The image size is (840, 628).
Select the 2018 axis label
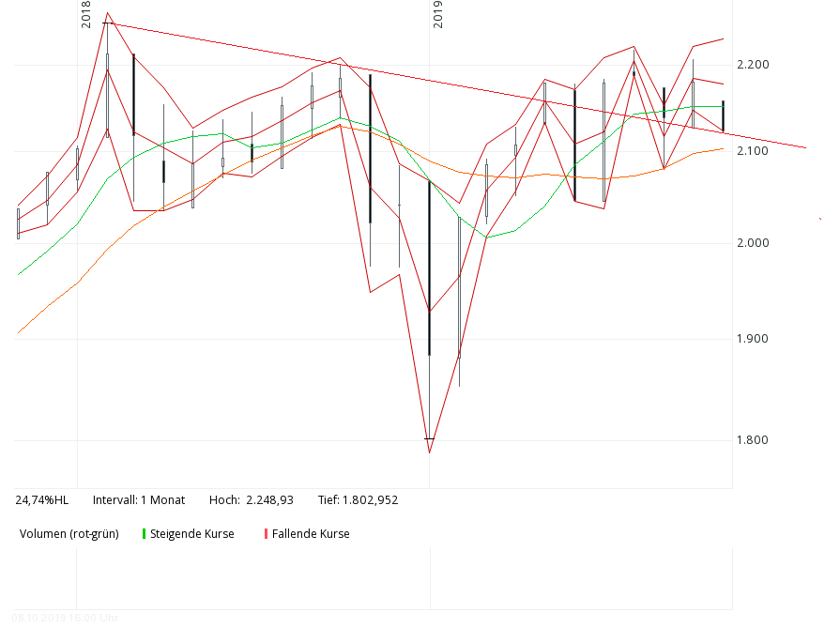[84, 13]
